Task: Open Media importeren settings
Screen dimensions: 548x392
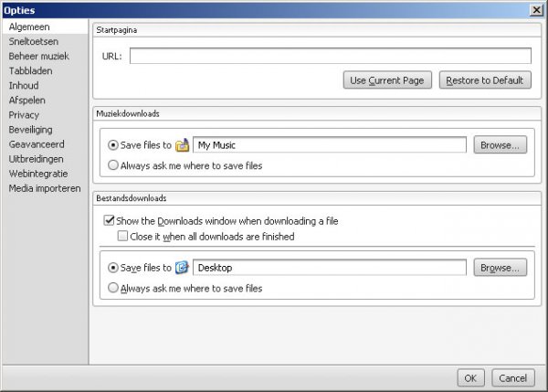Action: coord(45,188)
